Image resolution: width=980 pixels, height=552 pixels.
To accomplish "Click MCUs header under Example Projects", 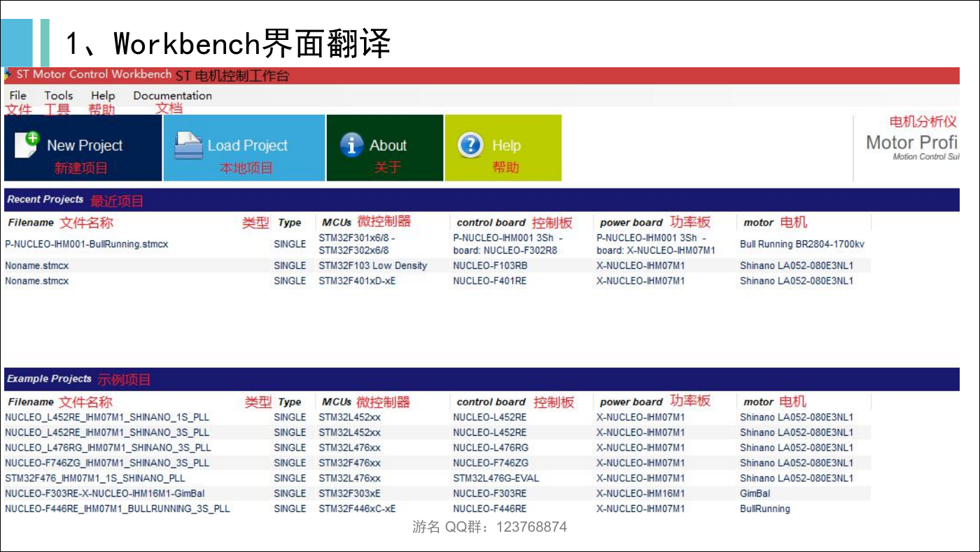I will pos(337,402).
